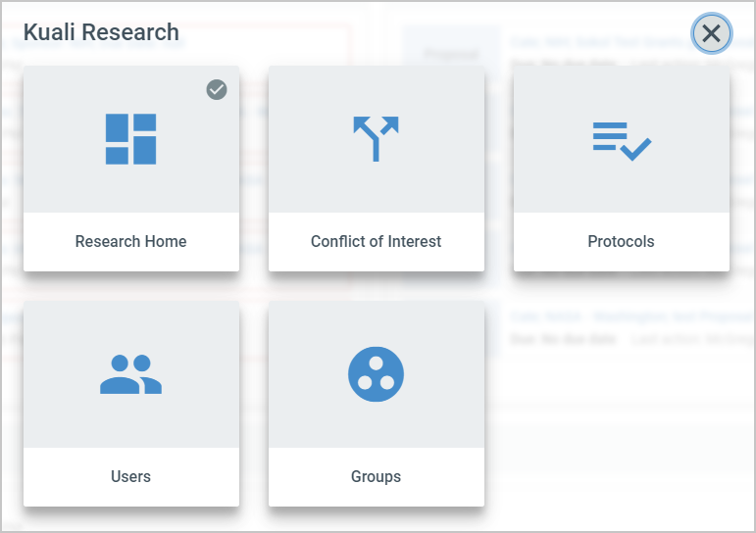Click the Conflict of Interest split-arrows icon

[x=377, y=139]
